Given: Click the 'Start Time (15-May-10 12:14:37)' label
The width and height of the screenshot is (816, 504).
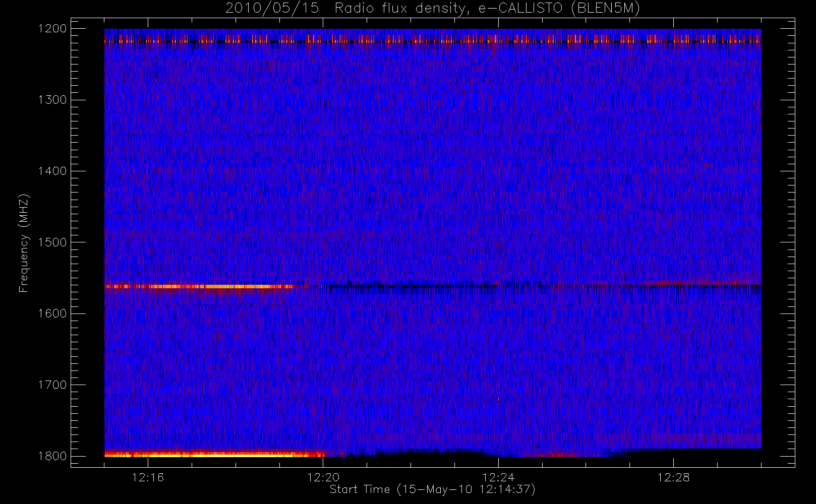Looking at the screenshot, I should (x=433, y=489).
